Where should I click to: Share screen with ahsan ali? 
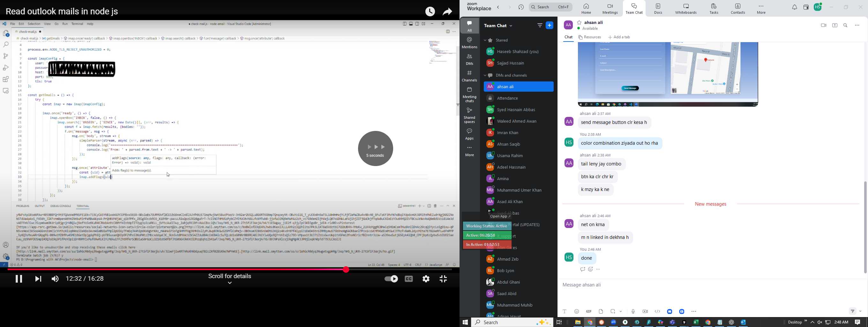click(834, 25)
